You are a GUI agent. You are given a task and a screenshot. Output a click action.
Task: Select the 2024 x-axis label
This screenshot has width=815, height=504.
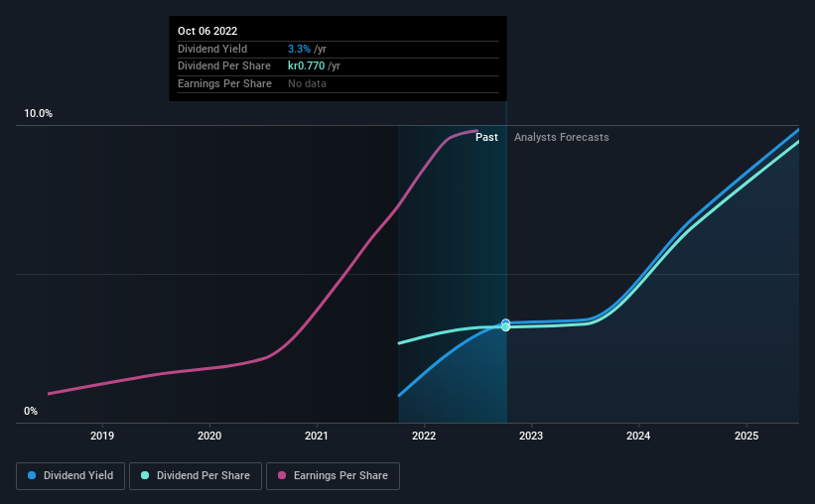pos(638,436)
